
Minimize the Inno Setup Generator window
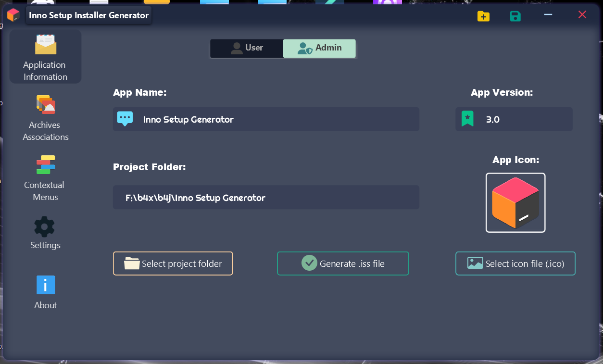tap(548, 15)
